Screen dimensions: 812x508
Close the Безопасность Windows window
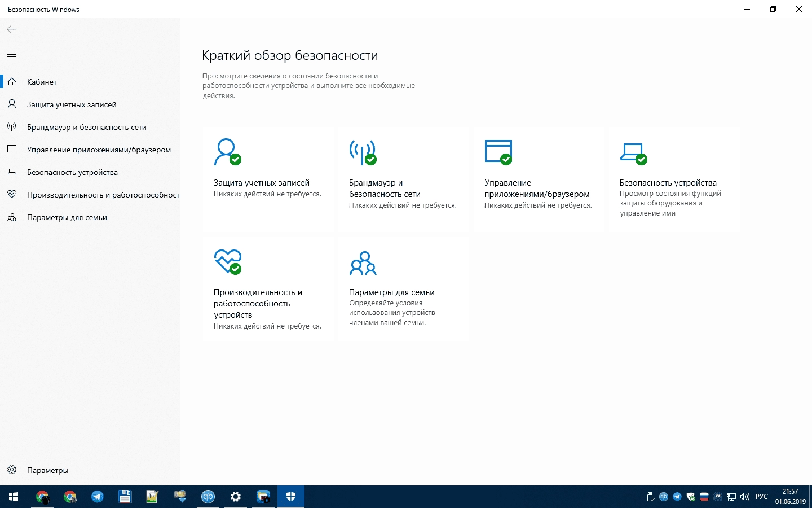coord(799,9)
